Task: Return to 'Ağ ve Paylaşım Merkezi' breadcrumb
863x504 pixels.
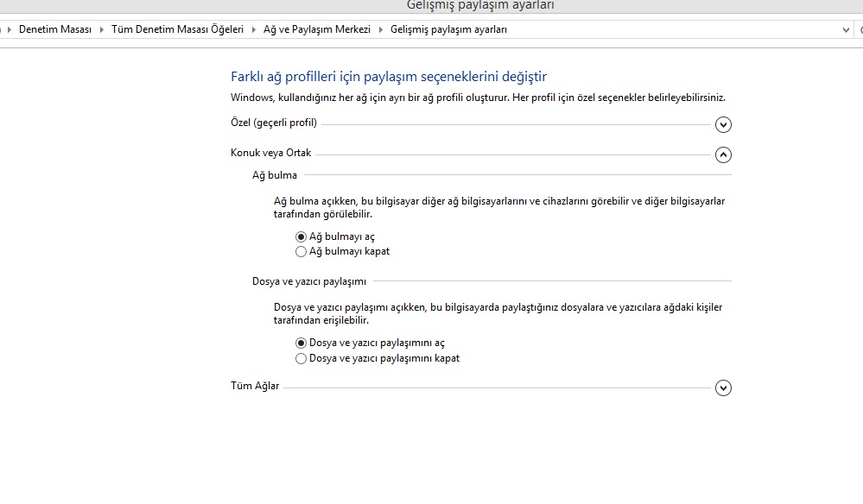Action: [x=317, y=29]
